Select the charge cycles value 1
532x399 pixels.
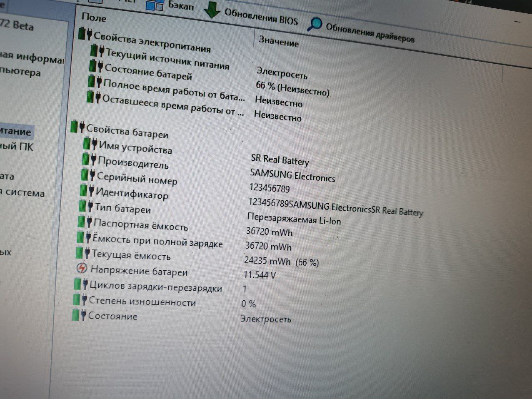pos(245,289)
